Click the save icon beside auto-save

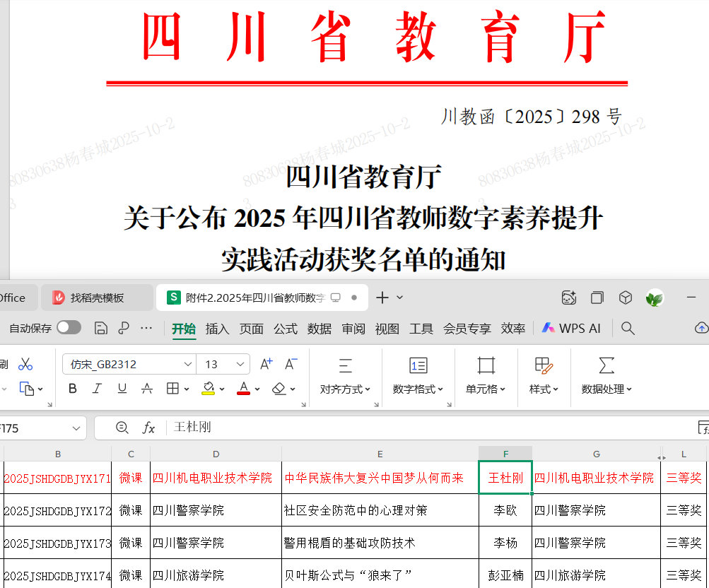(x=100, y=328)
